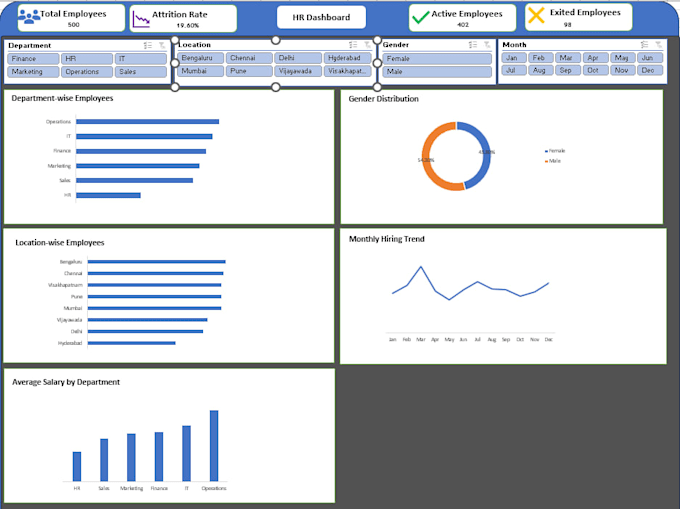680x509 pixels.
Task: Click the Gender Distribution chart title
Action: pyautogui.click(x=383, y=99)
